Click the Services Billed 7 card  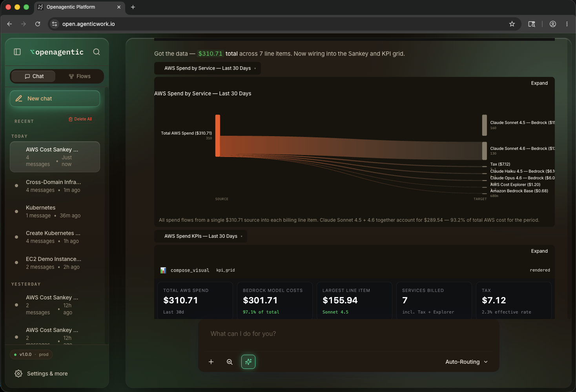click(x=434, y=301)
